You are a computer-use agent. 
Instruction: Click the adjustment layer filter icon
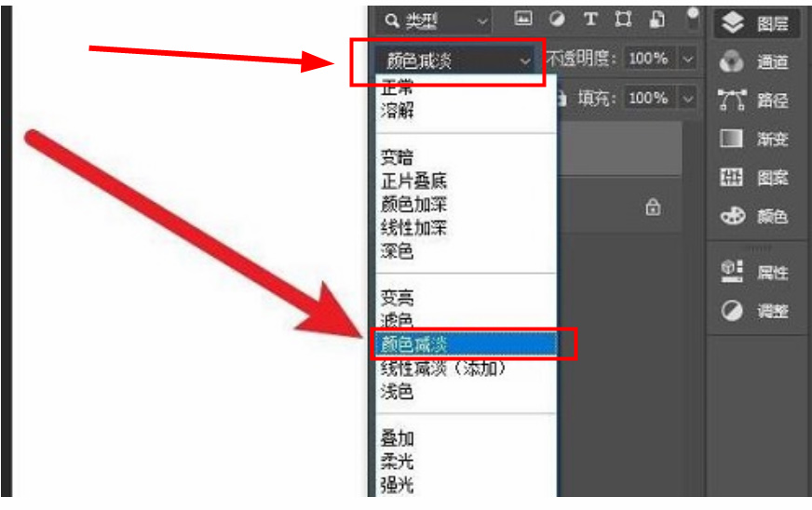pos(557,20)
